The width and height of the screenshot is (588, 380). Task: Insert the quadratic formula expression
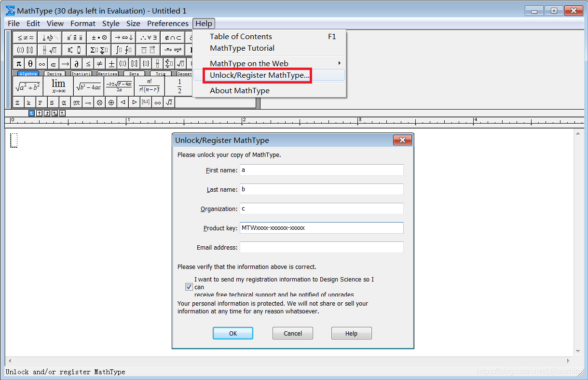tap(119, 86)
